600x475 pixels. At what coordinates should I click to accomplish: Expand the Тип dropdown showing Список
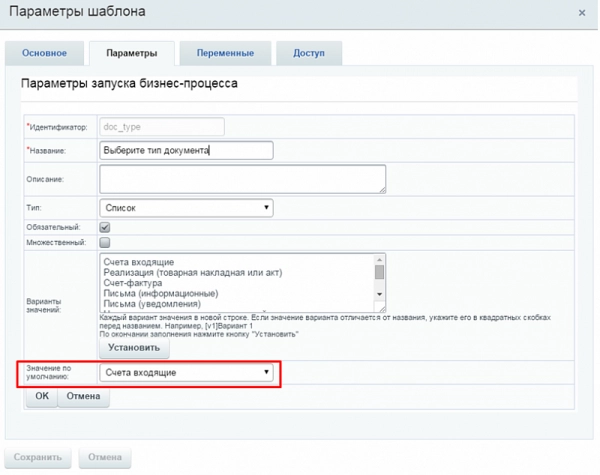point(186,208)
